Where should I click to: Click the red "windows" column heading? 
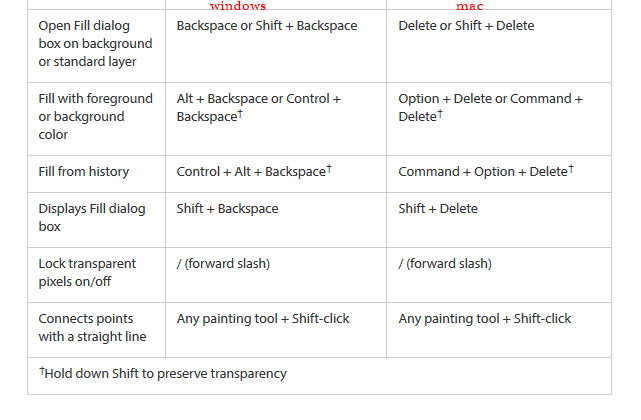click(x=238, y=6)
